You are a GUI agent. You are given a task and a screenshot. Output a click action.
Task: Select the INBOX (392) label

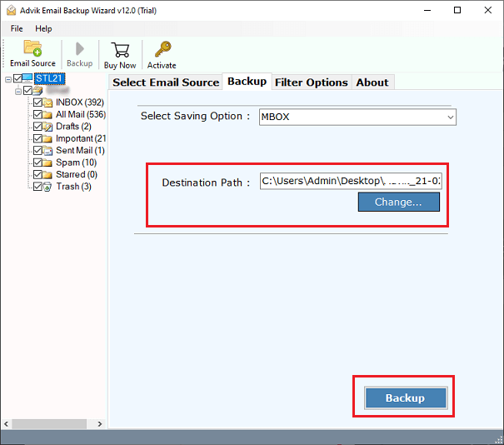80,102
